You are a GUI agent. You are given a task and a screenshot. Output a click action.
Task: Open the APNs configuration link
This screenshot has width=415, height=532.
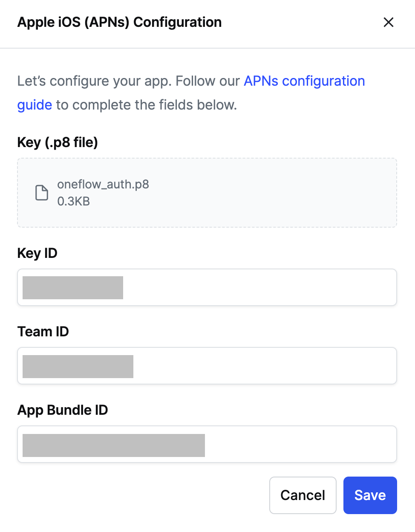(x=304, y=81)
